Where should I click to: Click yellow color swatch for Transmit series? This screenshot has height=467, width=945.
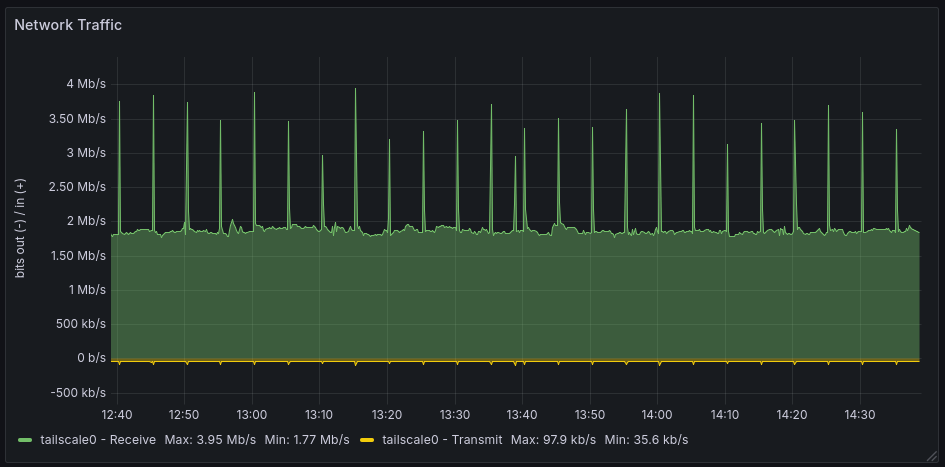[367, 440]
